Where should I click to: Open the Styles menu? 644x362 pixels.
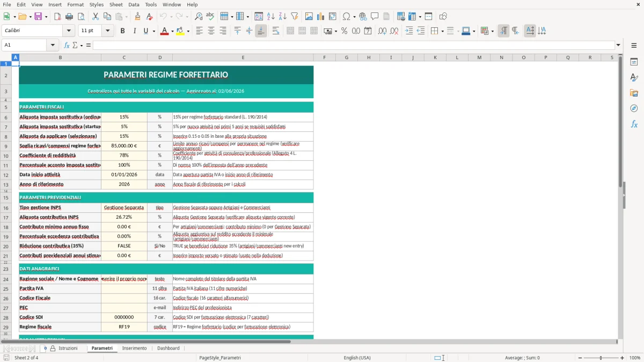point(97,4)
